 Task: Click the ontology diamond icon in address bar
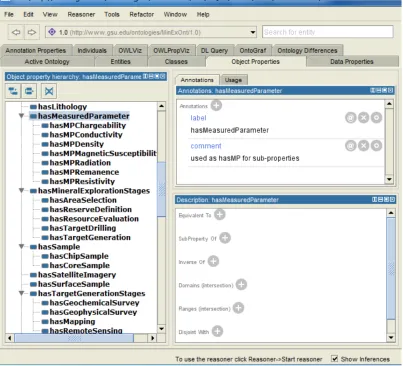coord(52,32)
